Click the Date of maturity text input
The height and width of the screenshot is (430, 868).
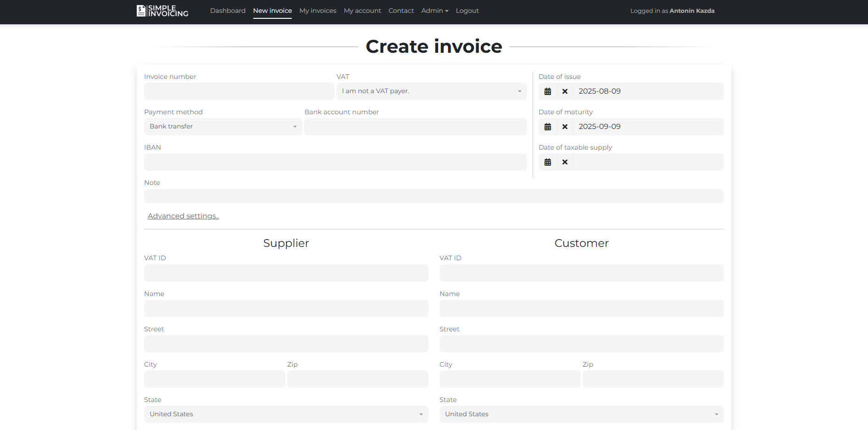pos(648,127)
